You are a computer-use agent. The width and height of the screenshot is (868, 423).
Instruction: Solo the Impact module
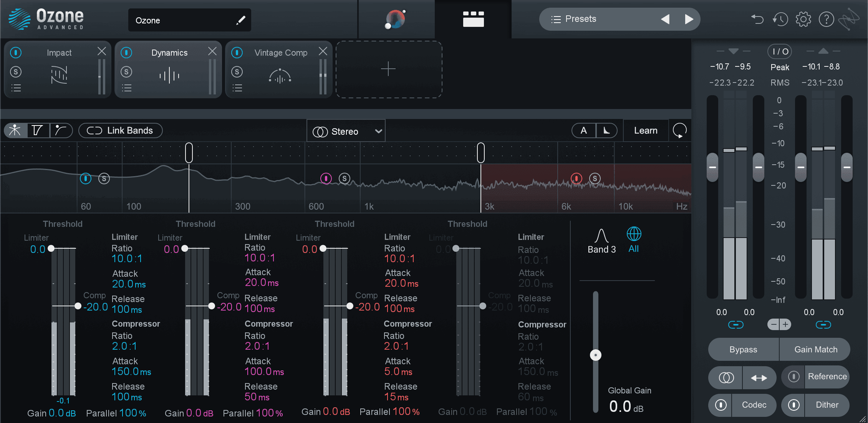16,72
